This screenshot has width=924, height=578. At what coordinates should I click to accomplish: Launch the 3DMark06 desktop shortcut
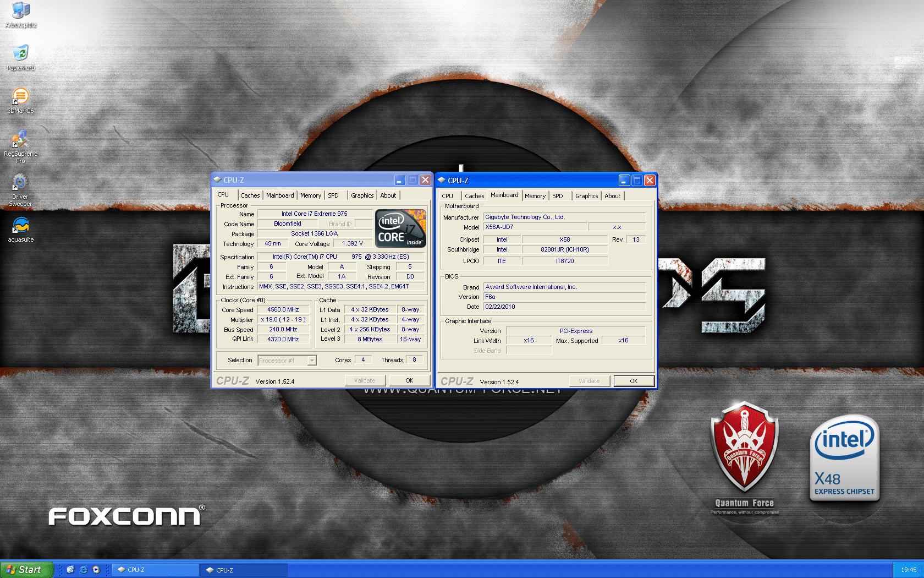click(21, 101)
